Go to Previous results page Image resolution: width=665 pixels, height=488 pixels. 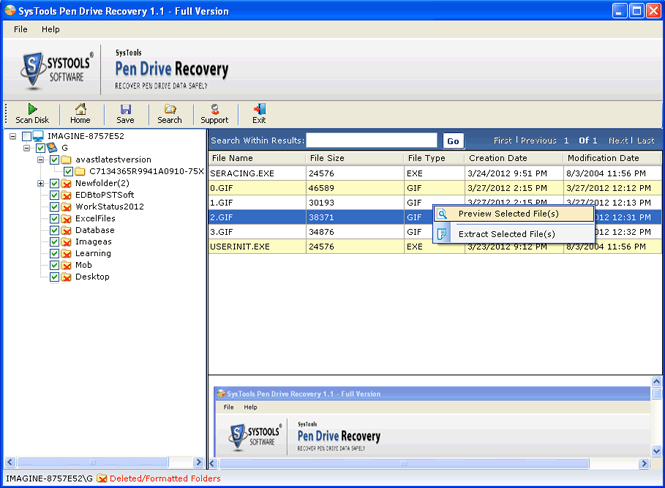click(x=539, y=140)
